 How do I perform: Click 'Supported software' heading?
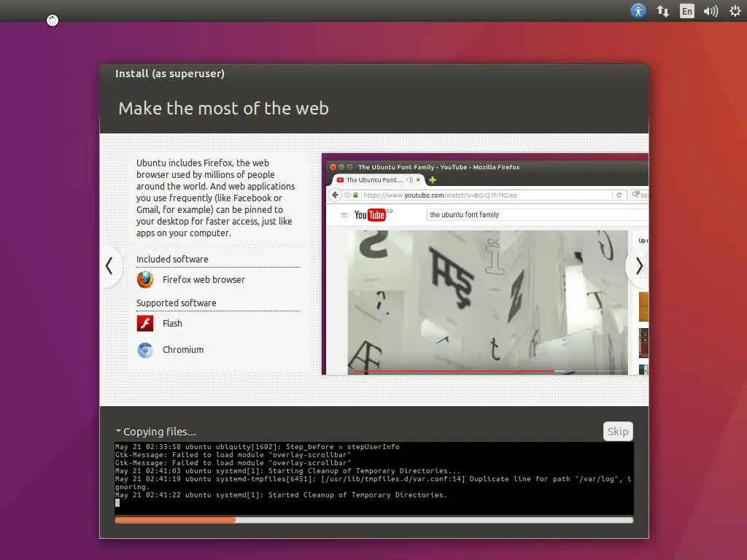pos(177,303)
